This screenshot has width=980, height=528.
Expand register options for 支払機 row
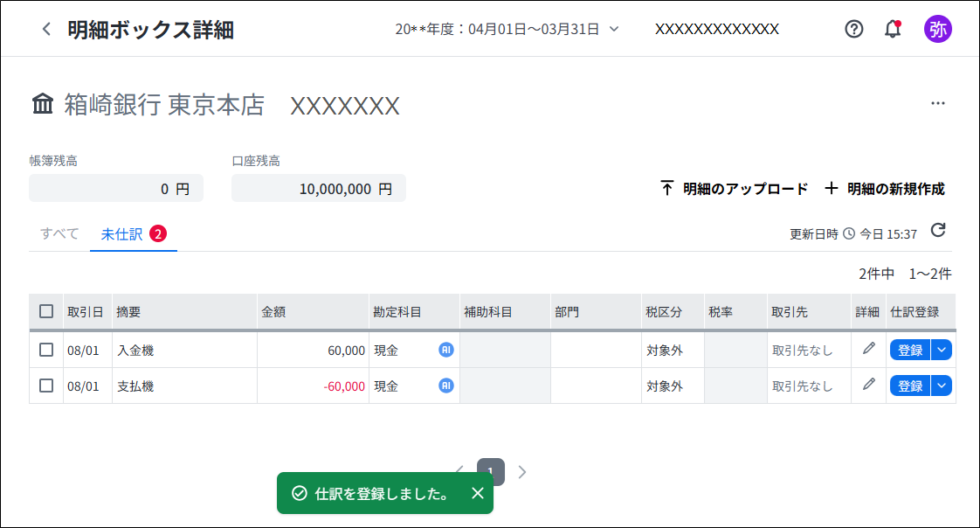(x=942, y=386)
